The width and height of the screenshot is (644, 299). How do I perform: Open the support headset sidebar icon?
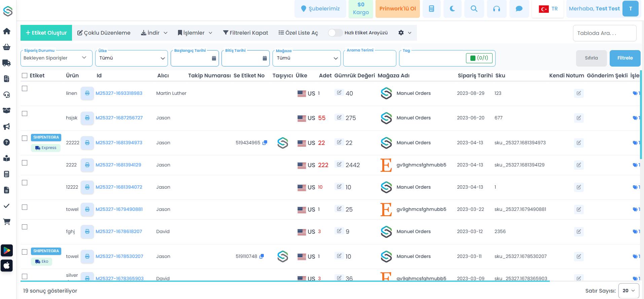(7, 95)
